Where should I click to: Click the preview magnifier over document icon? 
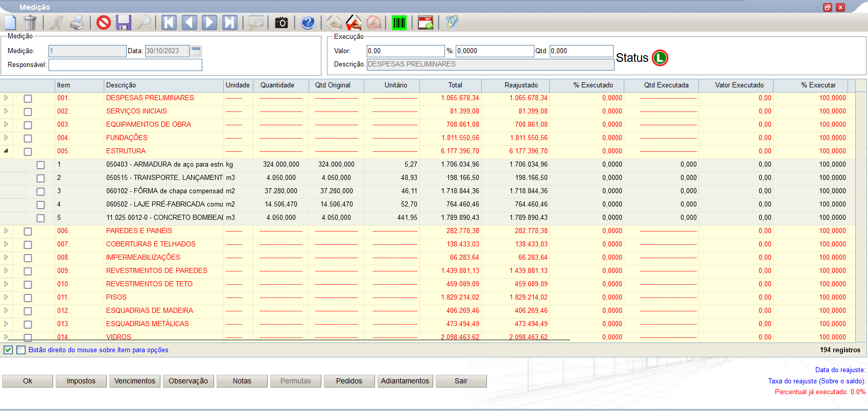[256, 22]
